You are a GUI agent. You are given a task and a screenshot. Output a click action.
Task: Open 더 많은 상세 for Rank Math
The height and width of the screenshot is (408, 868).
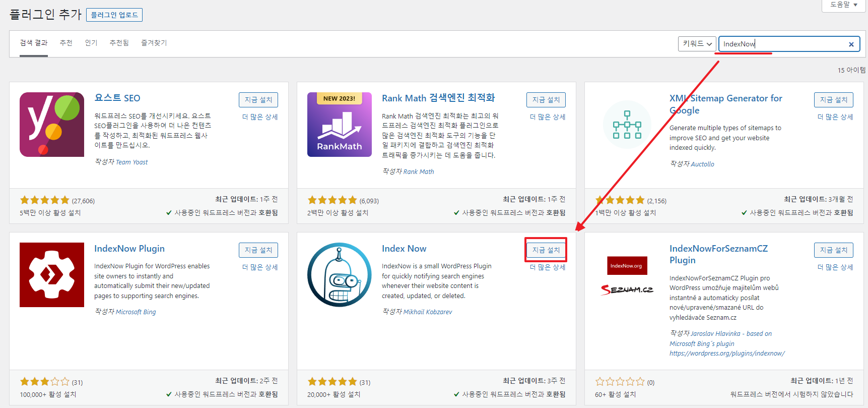[548, 117]
